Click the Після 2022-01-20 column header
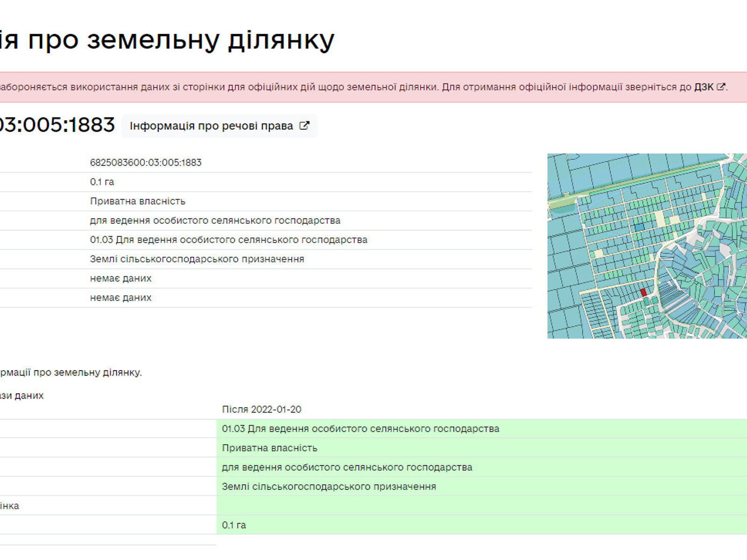The image size is (747, 560). (261, 409)
